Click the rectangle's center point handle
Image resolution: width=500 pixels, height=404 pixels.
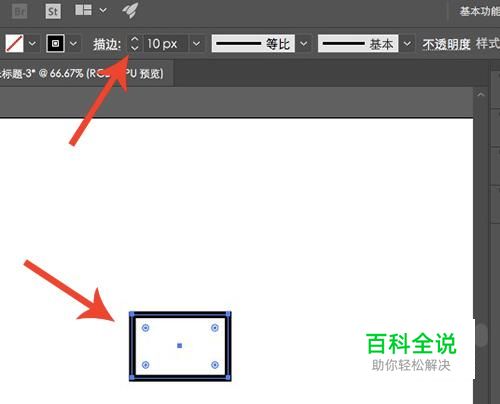180,346
